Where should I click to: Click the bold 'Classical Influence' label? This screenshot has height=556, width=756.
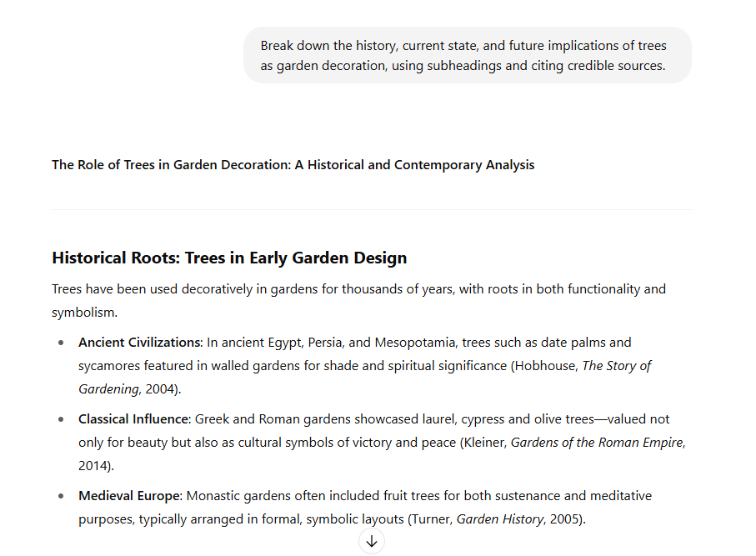tap(133, 418)
